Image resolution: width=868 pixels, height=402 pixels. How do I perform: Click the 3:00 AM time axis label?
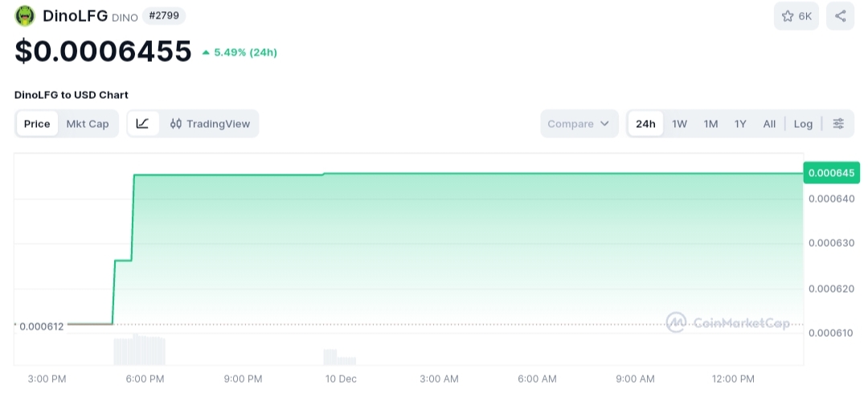[x=439, y=379]
